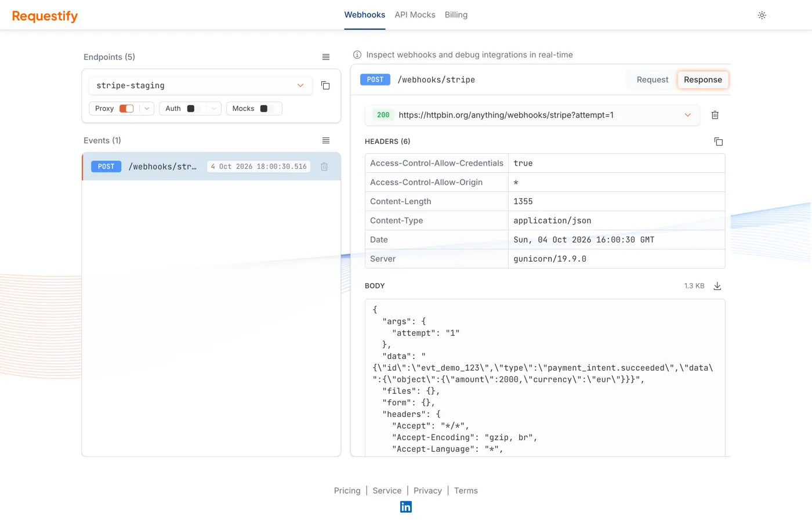Viewport: 812px width, 522px height.
Task: Open the Endpoints list menu icon
Action: 326,57
